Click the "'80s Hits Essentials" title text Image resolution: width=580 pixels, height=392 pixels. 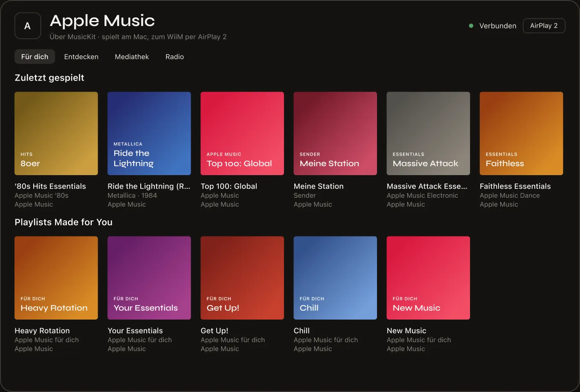click(x=50, y=186)
